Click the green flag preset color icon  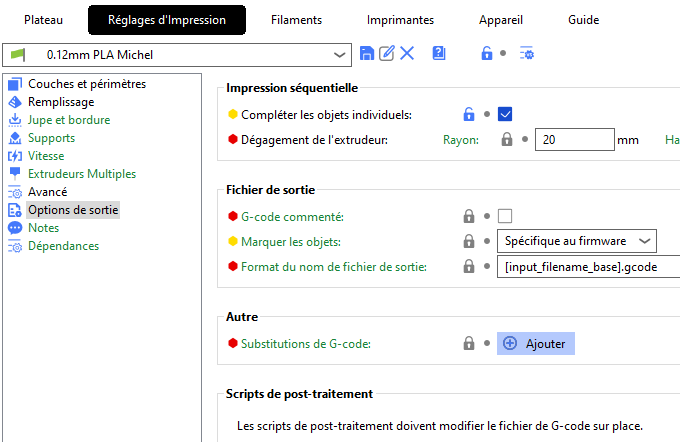18,55
